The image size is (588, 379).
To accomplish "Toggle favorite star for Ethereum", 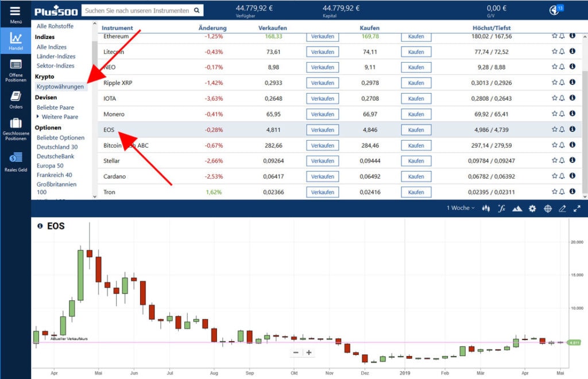I will tap(554, 36).
